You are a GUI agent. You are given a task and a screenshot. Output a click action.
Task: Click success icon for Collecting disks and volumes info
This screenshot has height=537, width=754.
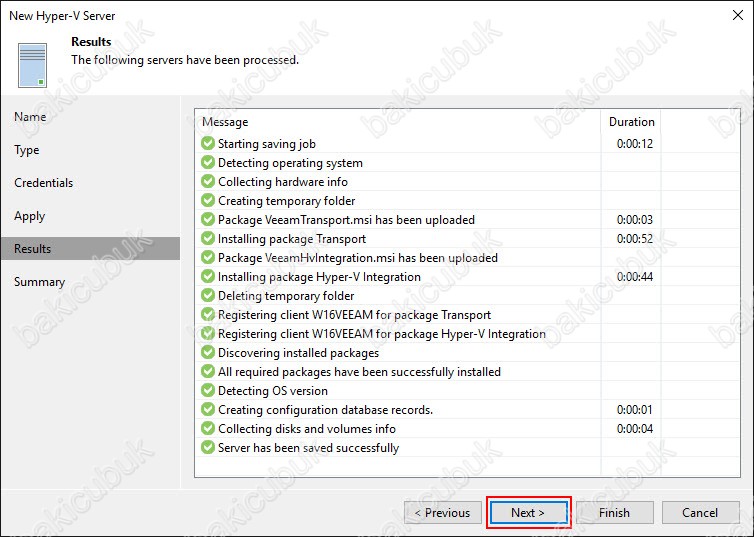(208, 428)
